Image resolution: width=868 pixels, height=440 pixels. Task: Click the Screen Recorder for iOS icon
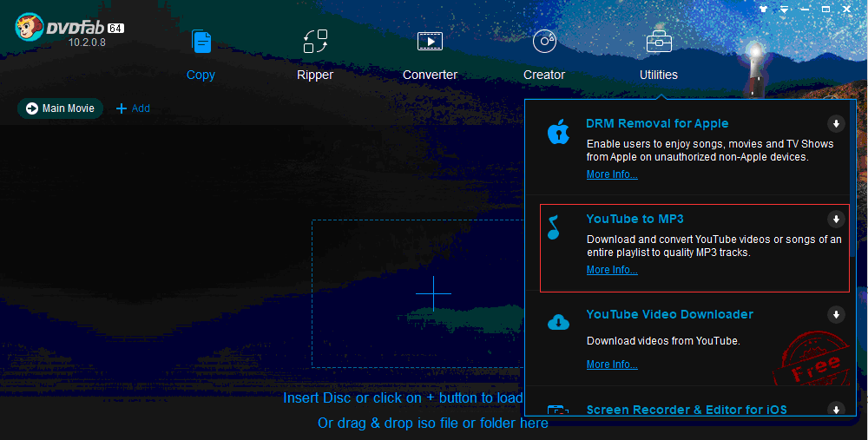pos(558,410)
